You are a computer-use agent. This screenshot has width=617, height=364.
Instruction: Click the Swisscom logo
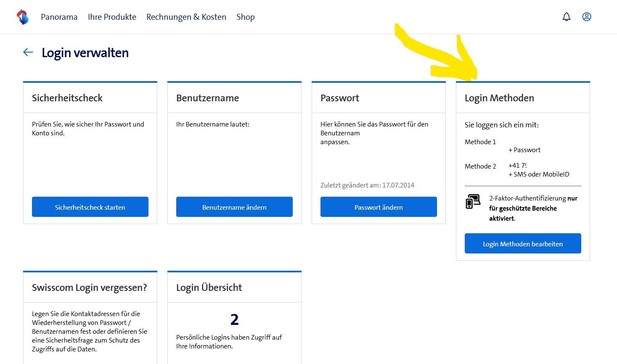[x=23, y=17]
